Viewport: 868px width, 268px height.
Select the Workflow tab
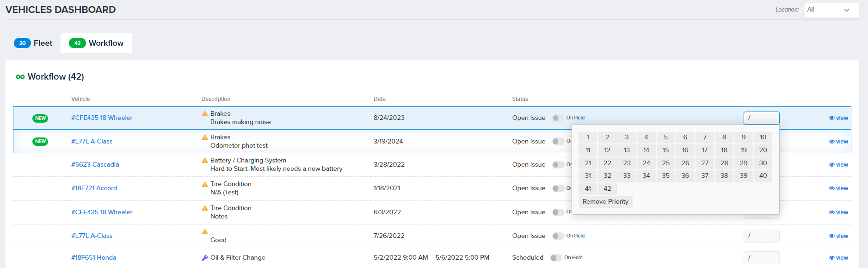point(96,43)
